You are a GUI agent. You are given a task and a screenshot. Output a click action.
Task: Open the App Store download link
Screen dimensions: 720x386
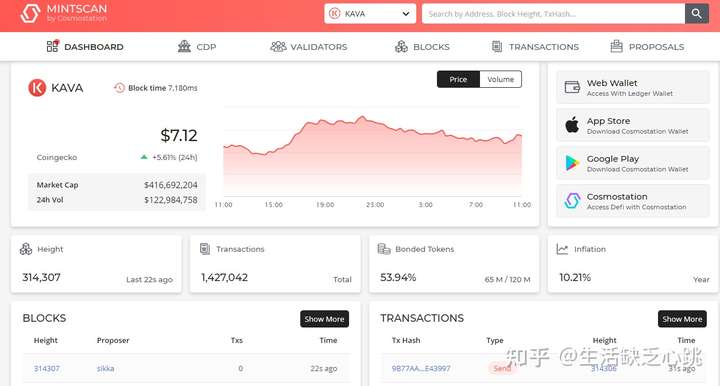[x=633, y=125]
